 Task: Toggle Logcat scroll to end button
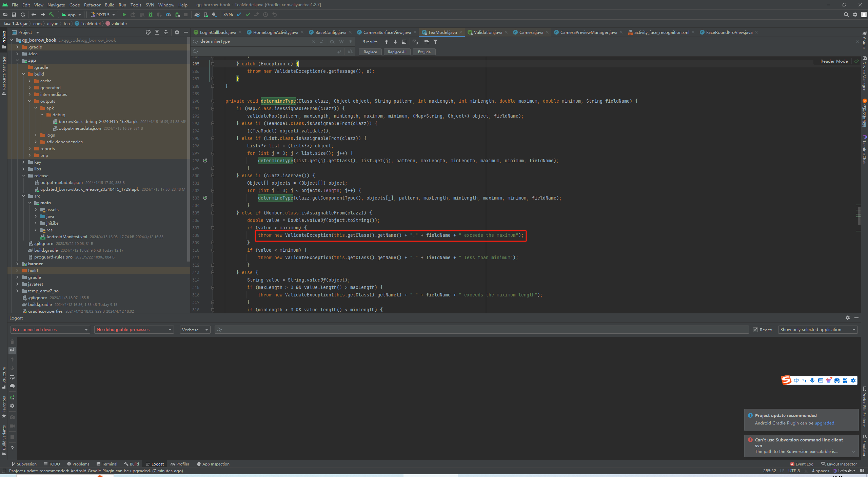(12, 350)
